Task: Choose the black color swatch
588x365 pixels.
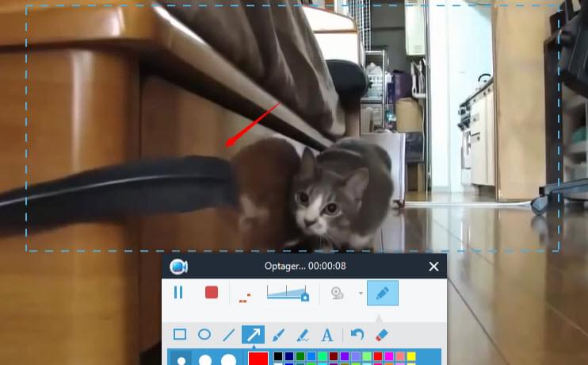Action: point(277,356)
